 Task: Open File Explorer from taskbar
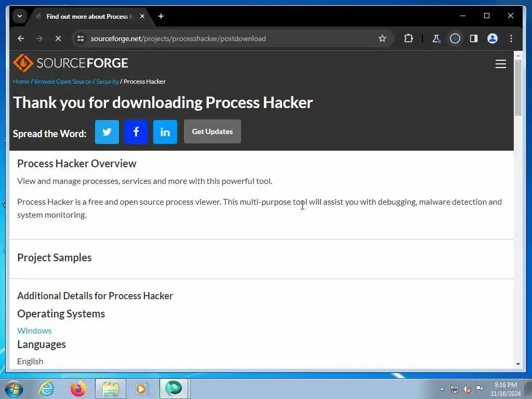pyautogui.click(x=111, y=389)
